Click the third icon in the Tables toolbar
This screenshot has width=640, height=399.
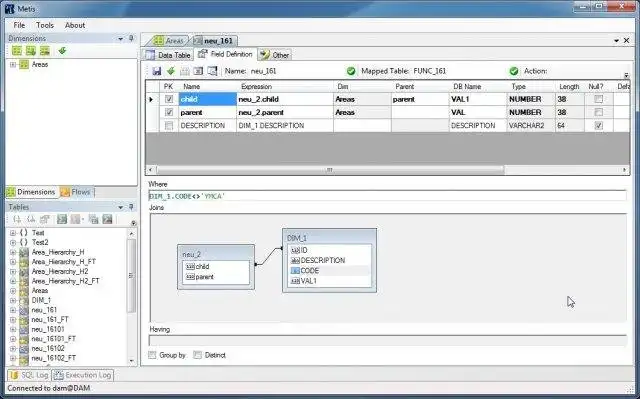[x=45, y=219]
